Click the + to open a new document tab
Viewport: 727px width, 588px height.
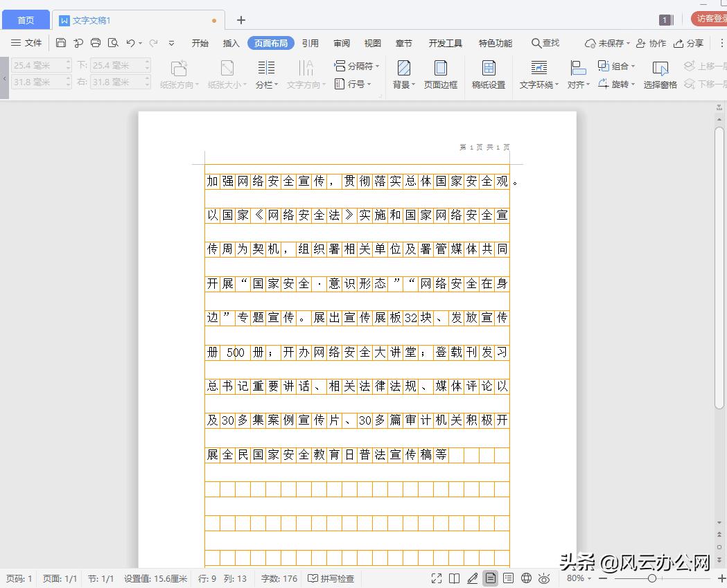(240, 20)
